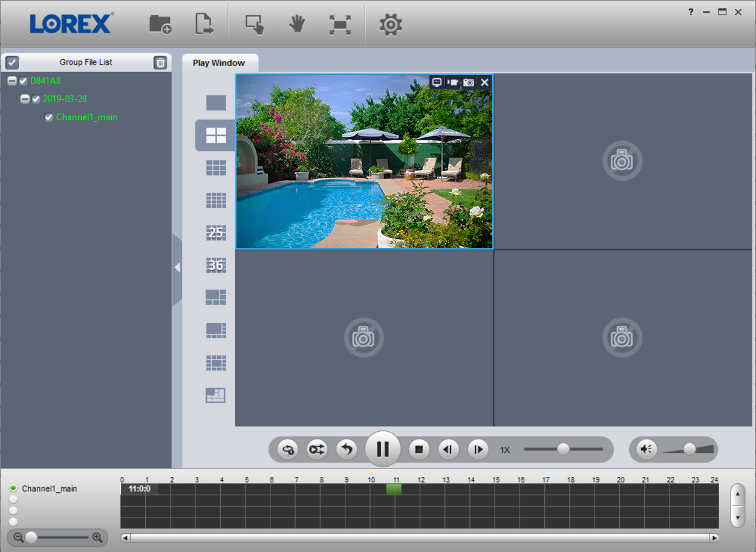
Task: Open the Play Window tab
Action: [219, 63]
